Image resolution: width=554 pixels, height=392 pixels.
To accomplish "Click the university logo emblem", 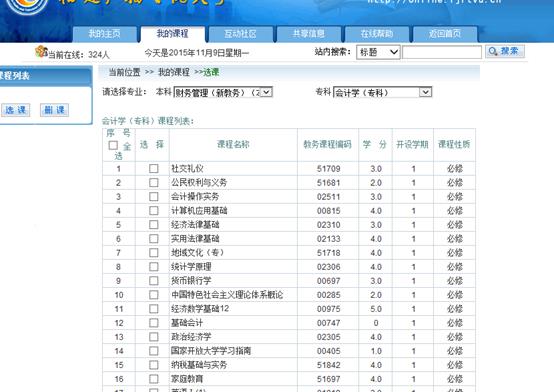I will click(x=26, y=5).
